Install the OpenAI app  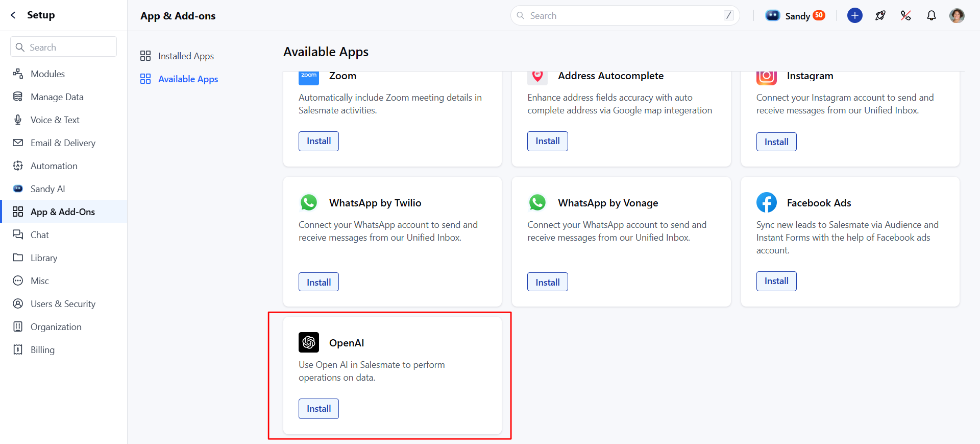[x=318, y=409]
